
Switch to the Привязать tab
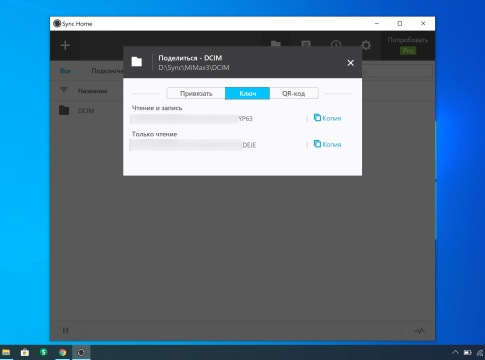coord(196,93)
